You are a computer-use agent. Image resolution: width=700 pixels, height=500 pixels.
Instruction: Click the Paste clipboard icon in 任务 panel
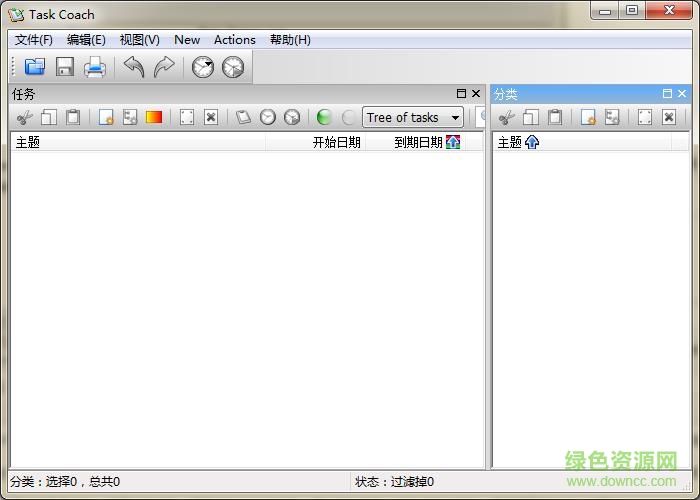[x=73, y=117]
